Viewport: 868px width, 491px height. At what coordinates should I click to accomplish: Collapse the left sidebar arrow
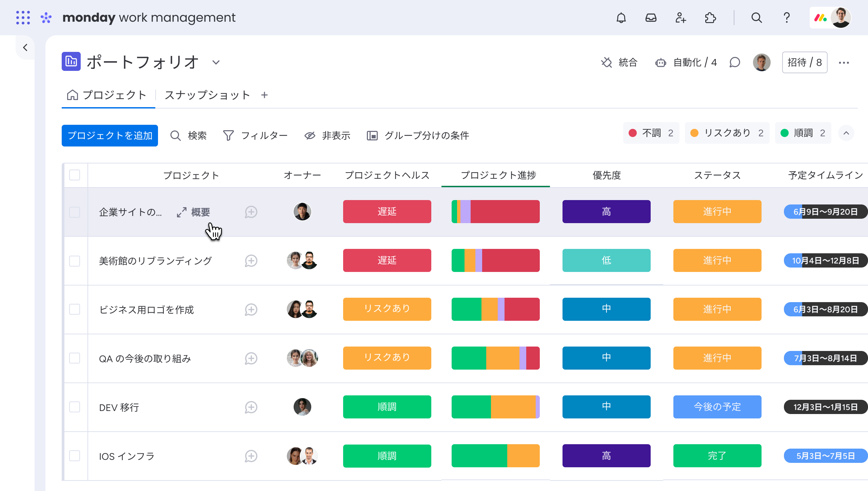pos(25,47)
